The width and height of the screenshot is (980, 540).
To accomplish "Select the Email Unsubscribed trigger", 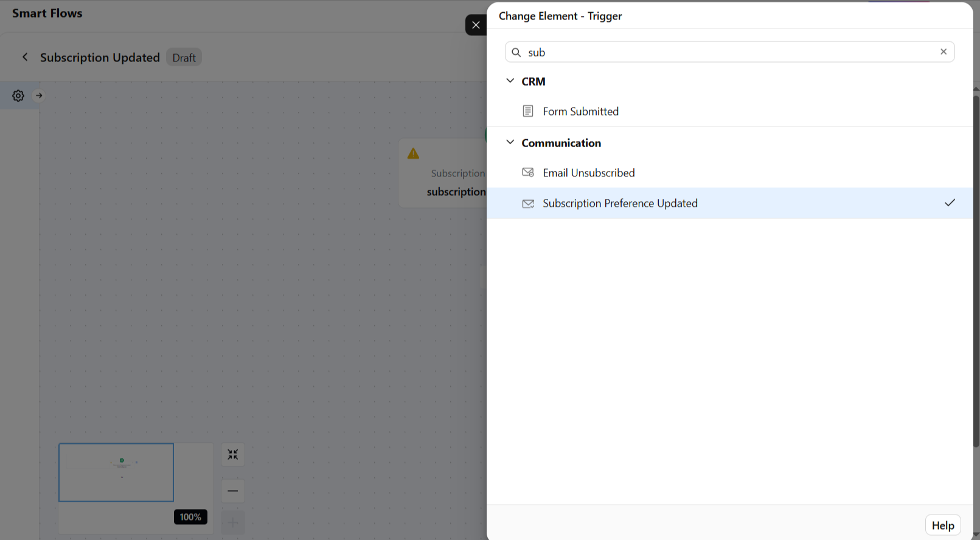I will 730,173.
